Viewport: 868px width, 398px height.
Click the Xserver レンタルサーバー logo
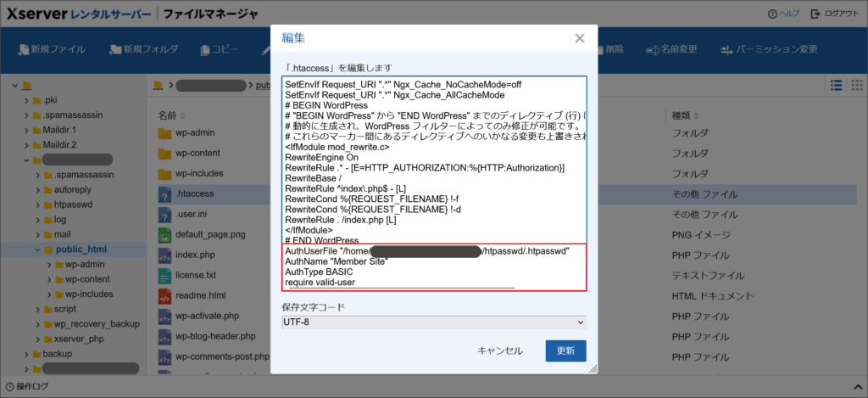(78, 14)
